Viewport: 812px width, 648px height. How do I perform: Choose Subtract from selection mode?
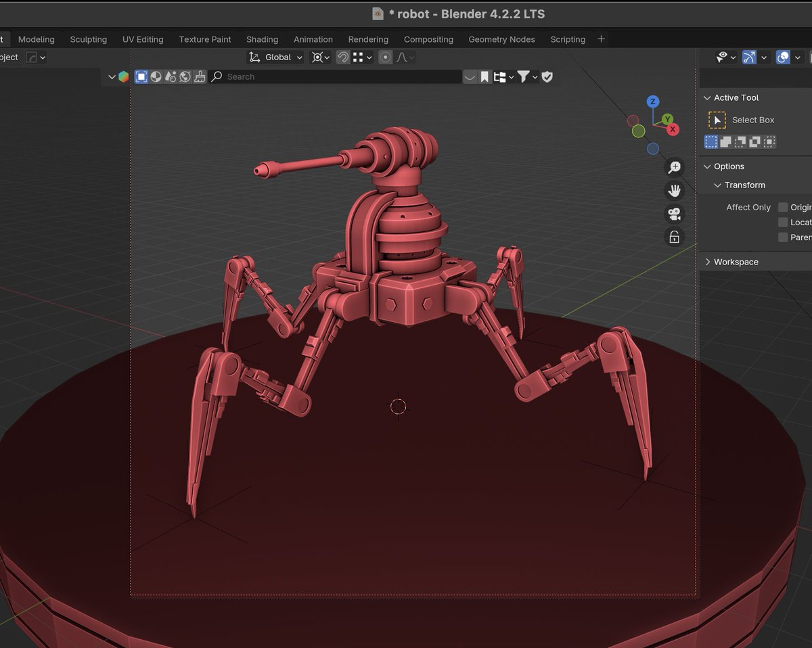(x=740, y=141)
